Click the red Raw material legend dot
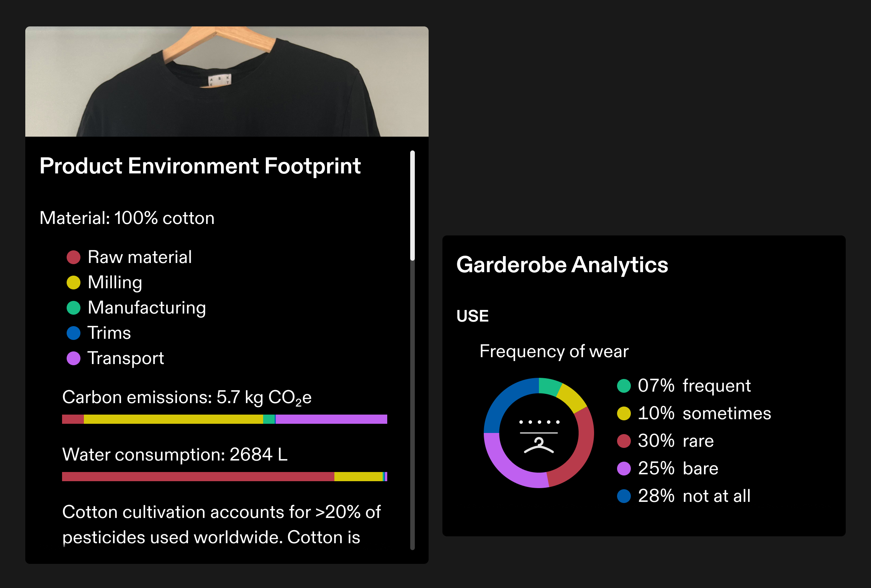Screen dimensions: 871x588 pos(74,257)
